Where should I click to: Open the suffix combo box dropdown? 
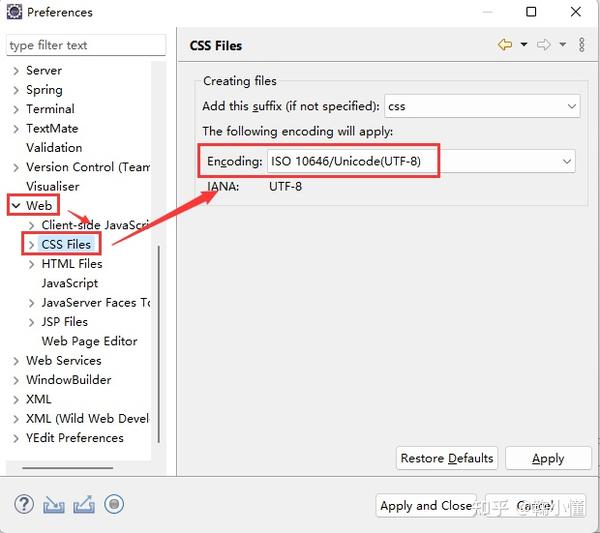[571, 105]
